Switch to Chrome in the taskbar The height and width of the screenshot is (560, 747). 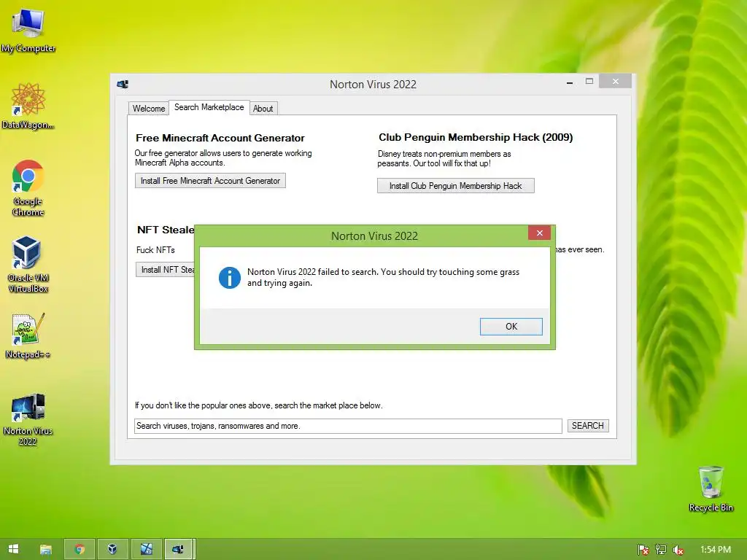coord(80,549)
